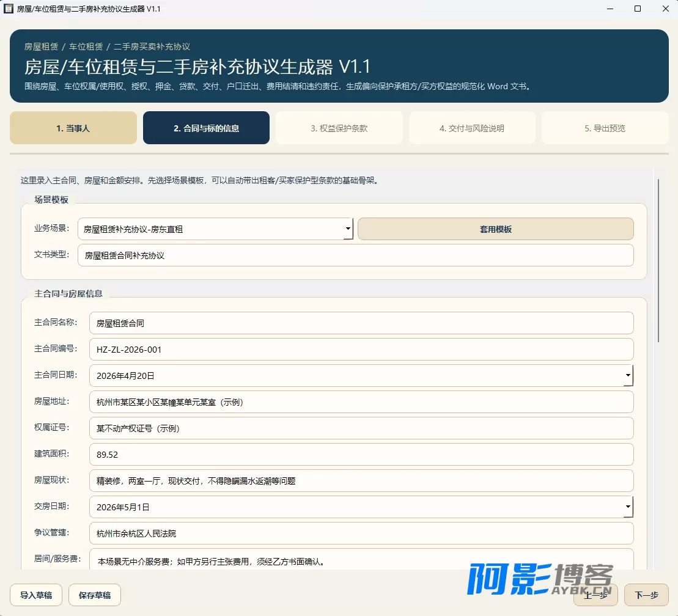678x616 pixels.
Task: Select the 建筑面积 field showing 89.52
Action: click(x=361, y=454)
